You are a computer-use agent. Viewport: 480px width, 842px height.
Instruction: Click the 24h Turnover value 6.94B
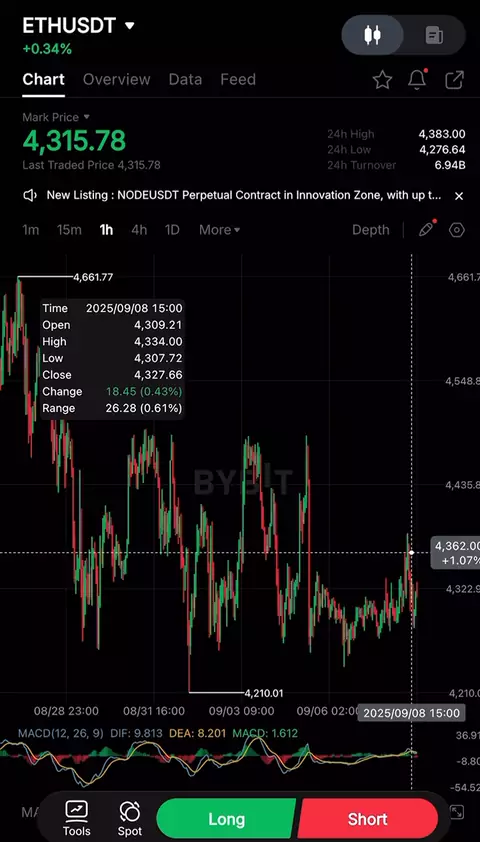(450, 165)
